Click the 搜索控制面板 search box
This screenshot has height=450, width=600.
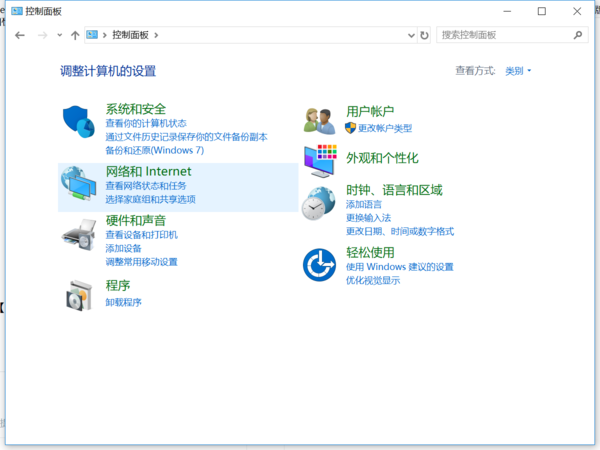point(505,35)
